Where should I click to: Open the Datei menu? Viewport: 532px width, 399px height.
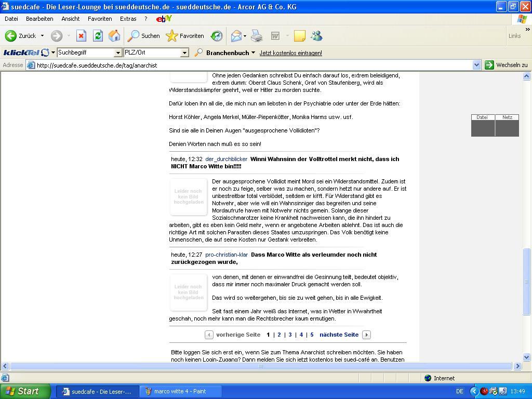[11, 19]
